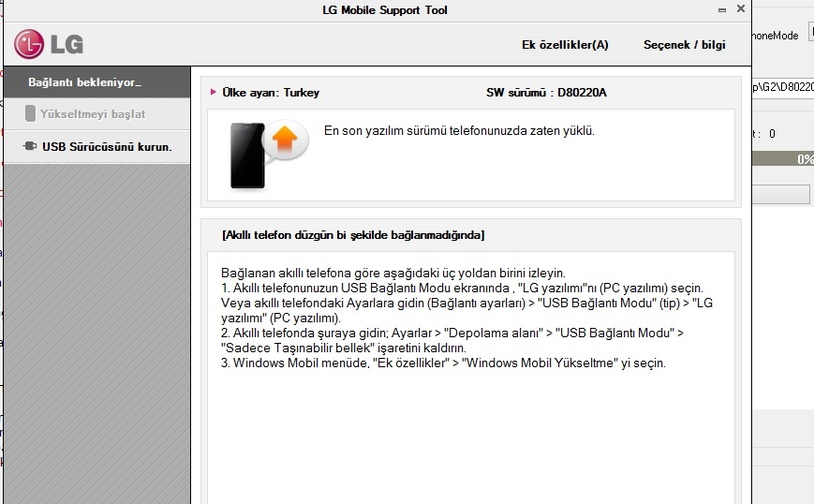
Task: Click the latest software installed message
Action: (x=459, y=131)
